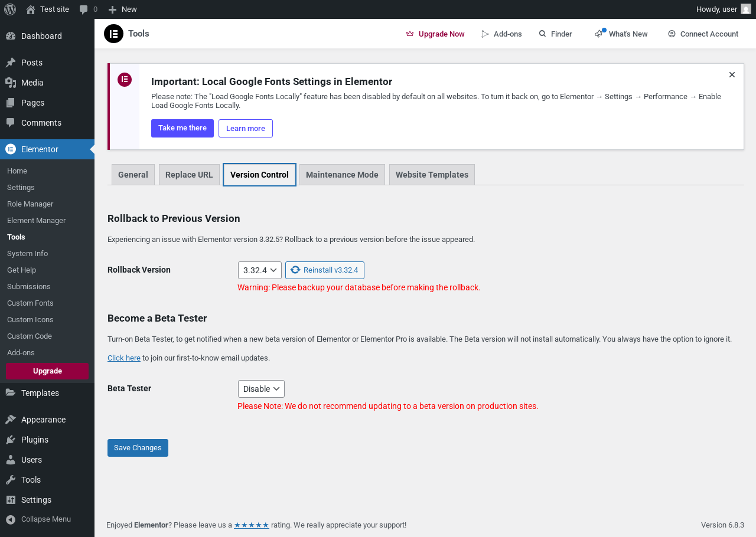Click the Upgrade Now link text

pos(442,34)
